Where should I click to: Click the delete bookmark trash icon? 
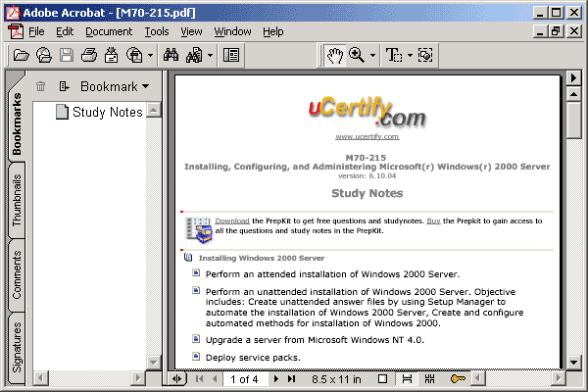tap(40, 86)
